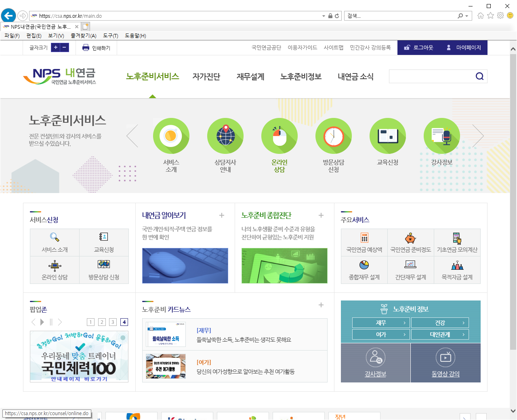This screenshot has width=517, height=420.
Task: Click the search magnifier icon on site
Action: 479,76
